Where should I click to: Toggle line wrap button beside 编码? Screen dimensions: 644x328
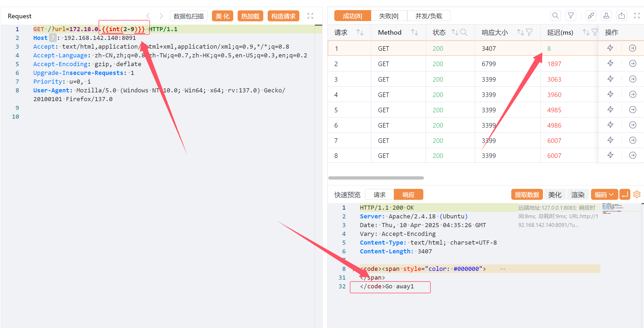click(625, 194)
